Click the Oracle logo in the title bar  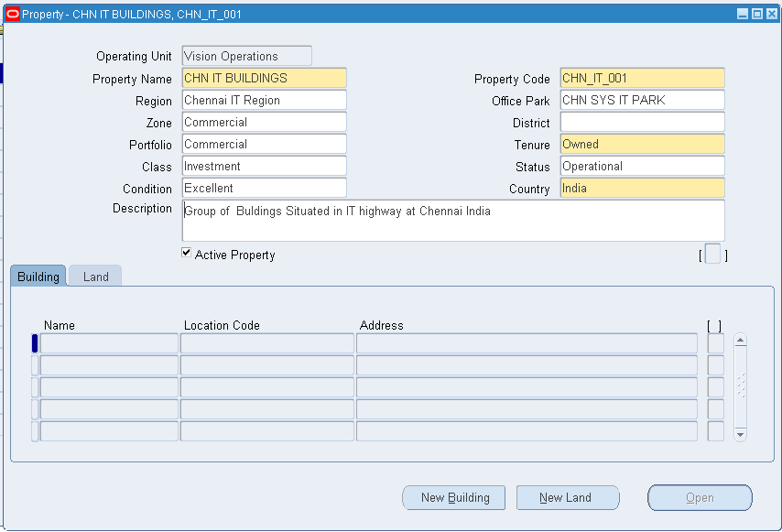(13, 13)
